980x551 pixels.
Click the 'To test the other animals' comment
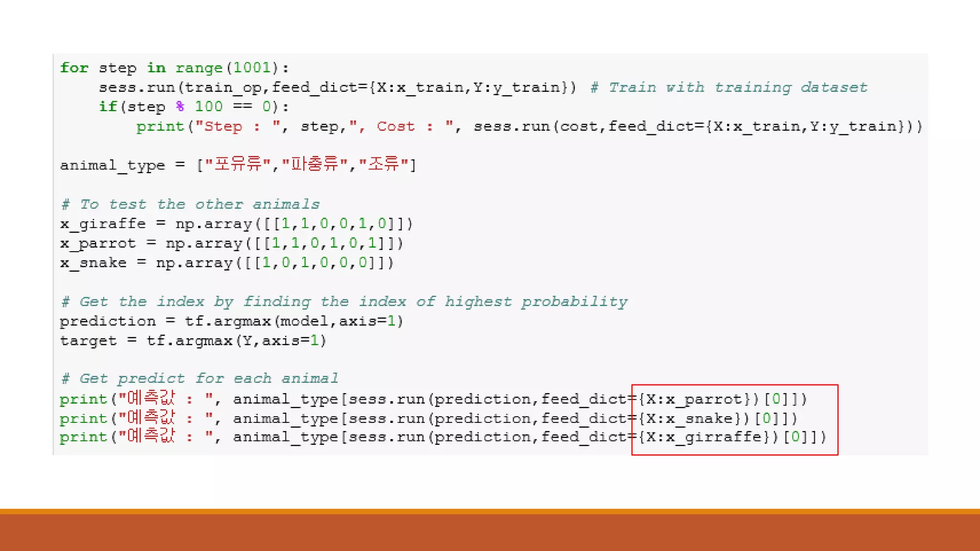point(190,205)
